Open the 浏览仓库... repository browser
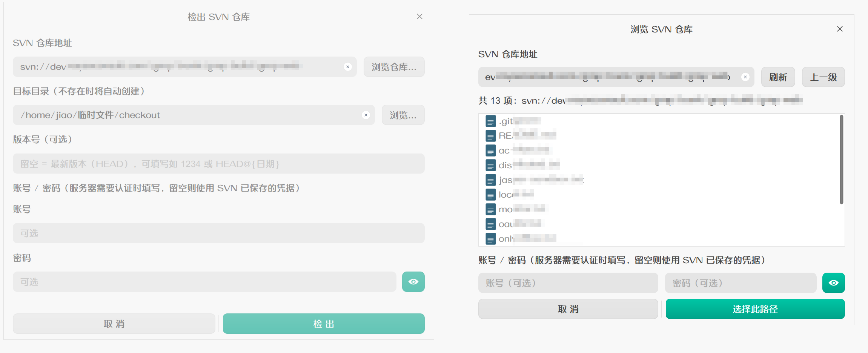This screenshot has width=868, height=353. coord(394,67)
